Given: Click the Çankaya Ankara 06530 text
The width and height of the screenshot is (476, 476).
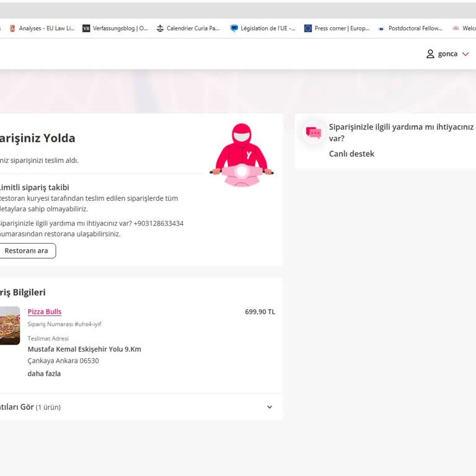Looking at the screenshot, I should click(x=63, y=361).
